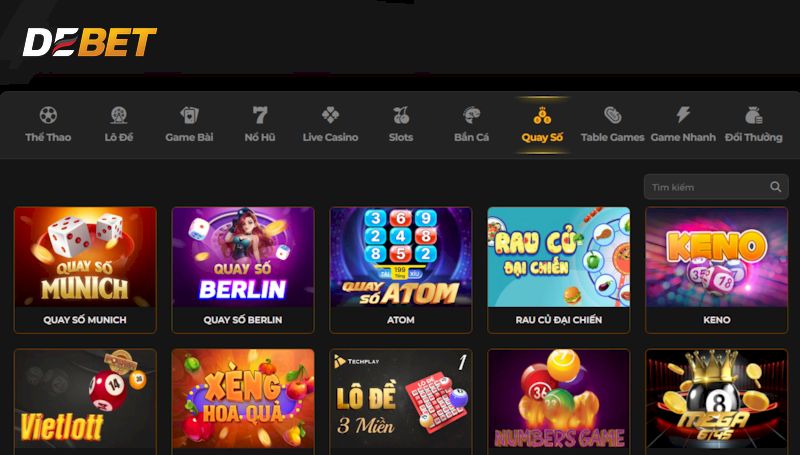
Task: Open Game Bài playing cards icon
Action: click(189, 115)
